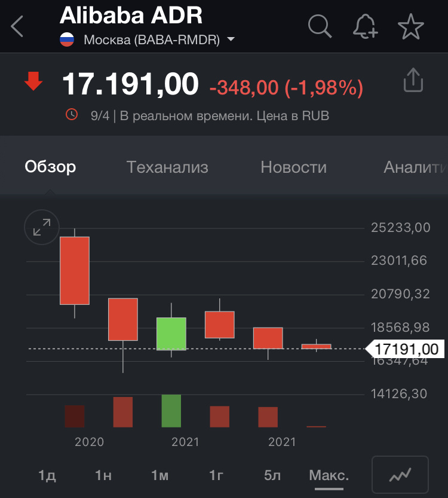Open the Москва (BABA-RMDR) exchange dropdown
The width and height of the screenshot is (448, 498).
(x=159, y=39)
